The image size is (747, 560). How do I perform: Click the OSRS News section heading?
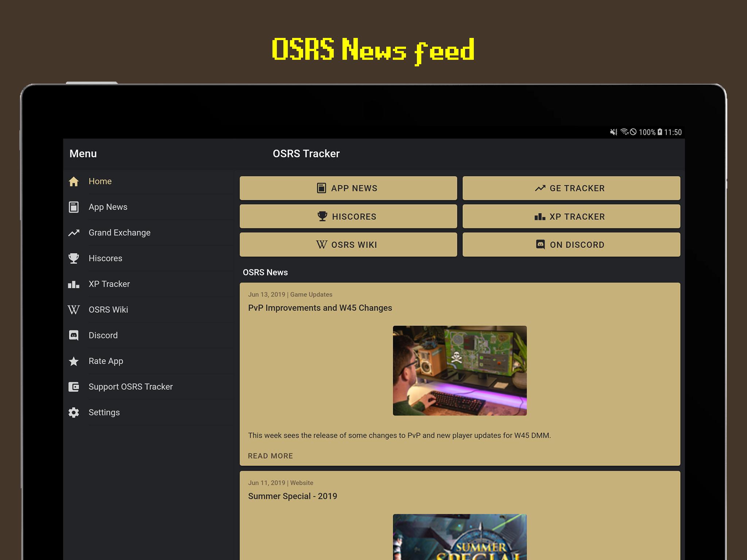click(x=265, y=272)
